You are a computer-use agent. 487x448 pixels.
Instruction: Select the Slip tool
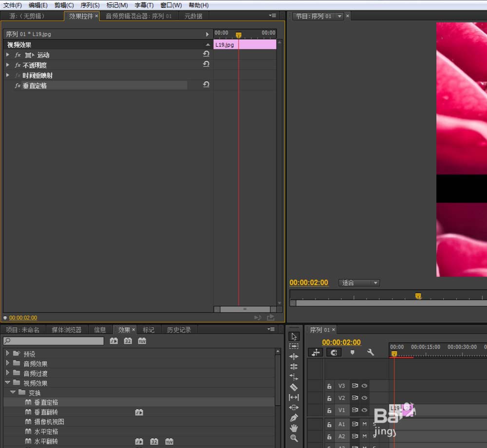tap(294, 397)
